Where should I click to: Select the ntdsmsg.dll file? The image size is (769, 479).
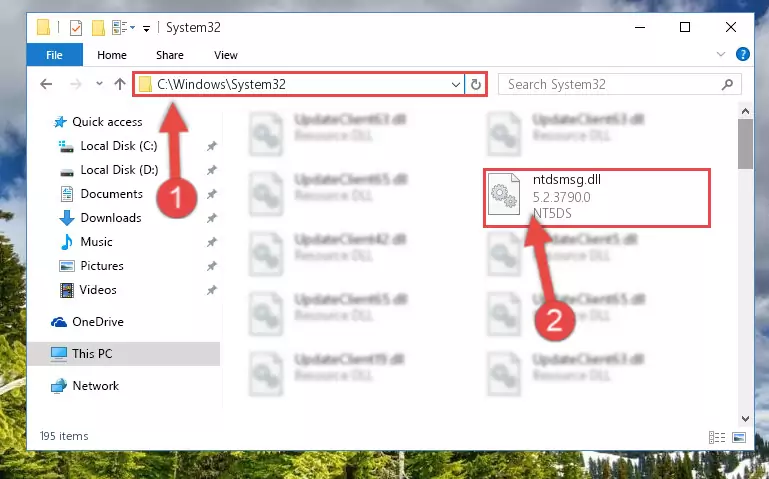[x=597, y=198]
